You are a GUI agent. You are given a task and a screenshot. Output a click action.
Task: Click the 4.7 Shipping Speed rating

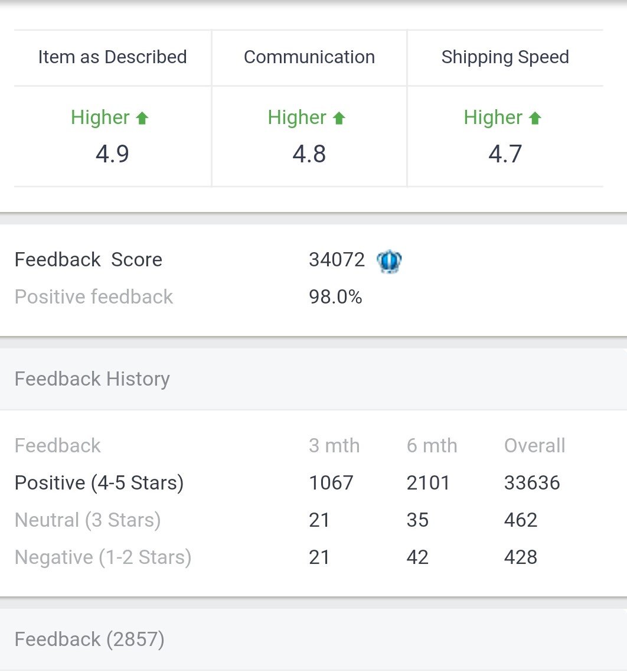click(505, 154)
